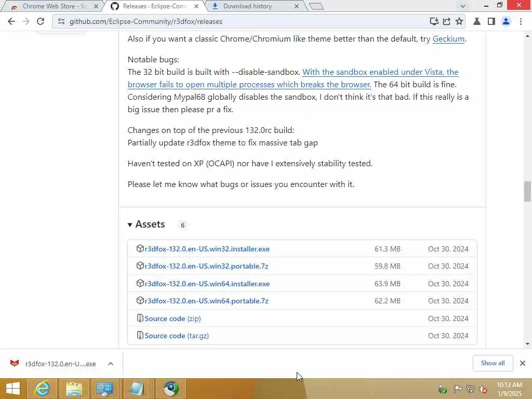The width and height of the screenshot is (532, 399).
Task: Toggle the side panel icon
Action: (x=491, y=21)
